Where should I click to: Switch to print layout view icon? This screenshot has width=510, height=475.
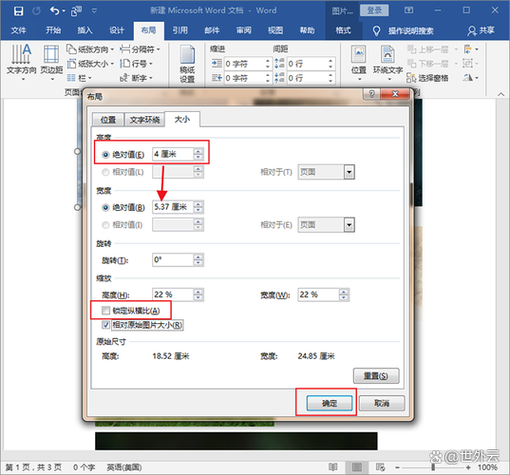click(x=357, y=467)
